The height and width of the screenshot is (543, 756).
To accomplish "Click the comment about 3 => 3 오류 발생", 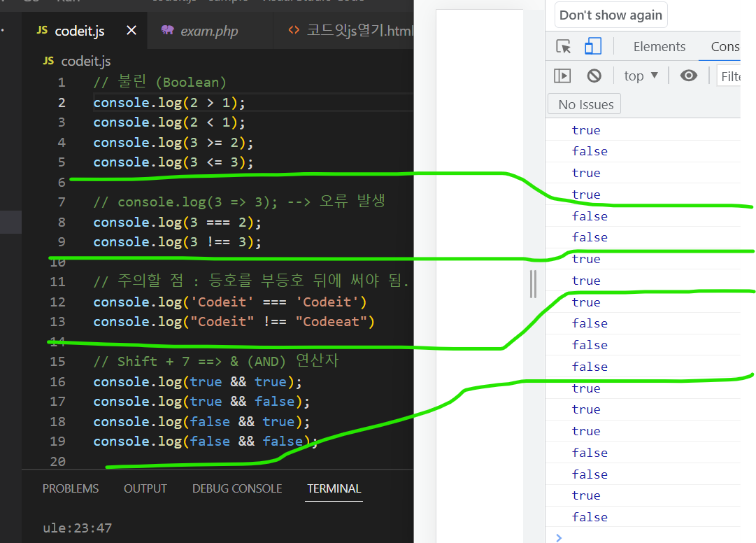I will pyautogui.click(x=239, y=201).
